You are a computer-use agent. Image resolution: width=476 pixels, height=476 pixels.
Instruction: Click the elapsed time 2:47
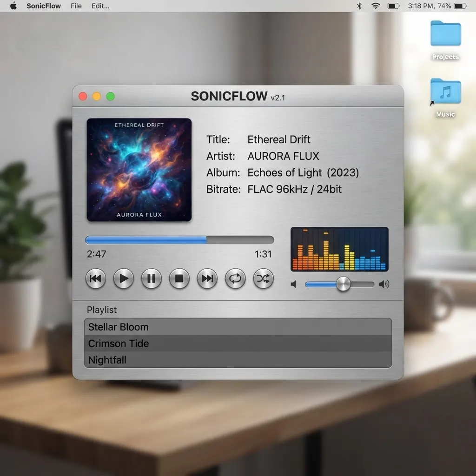(x=97, y=254)
